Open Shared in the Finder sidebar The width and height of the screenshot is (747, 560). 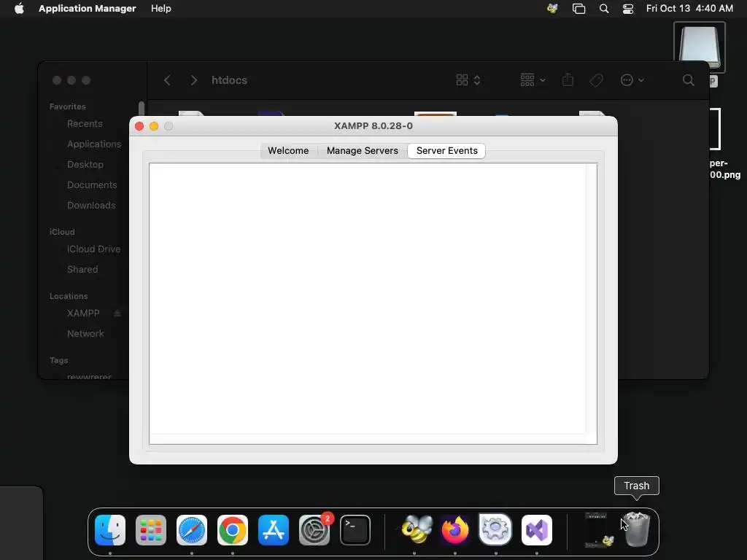coord(82,270)
